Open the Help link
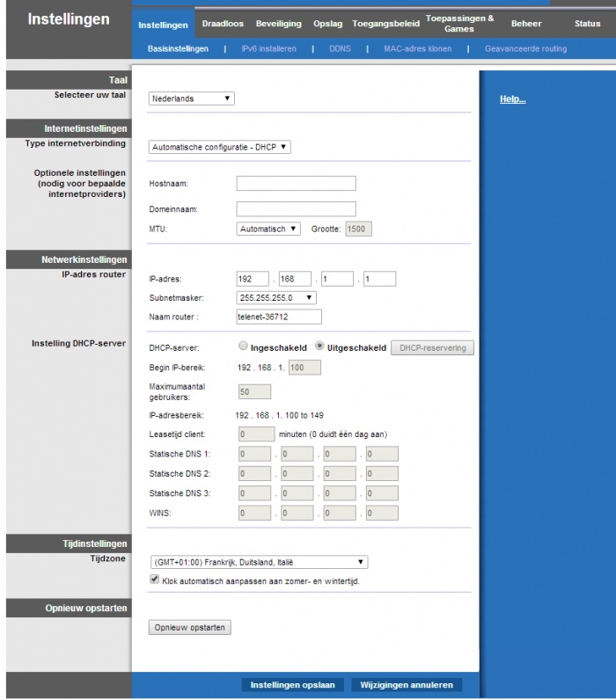 tap(512, 99)
